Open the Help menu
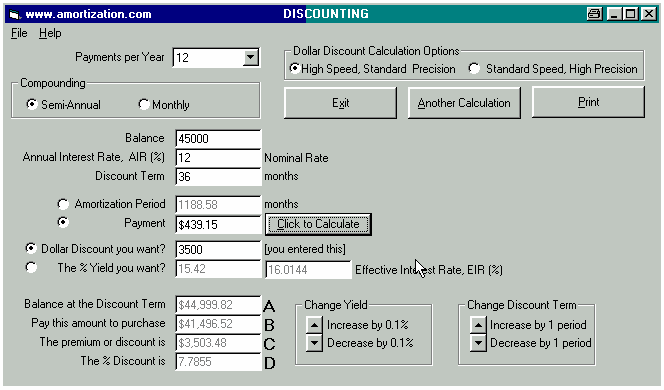This screenshot has width=664, height=390. [50, 33]
